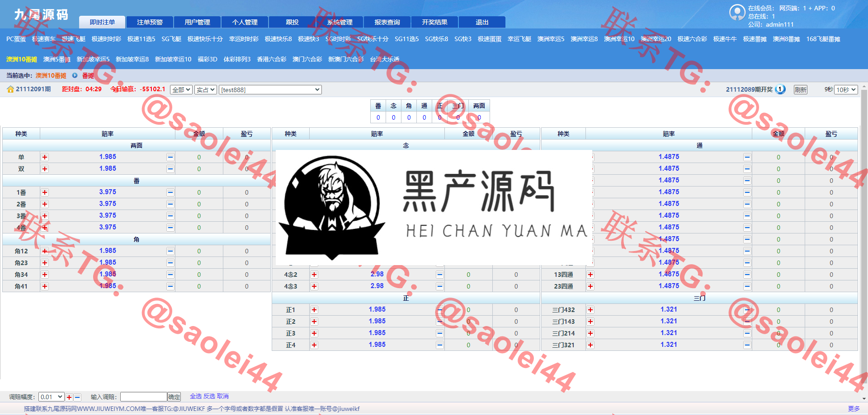Select the 澳洲10番摊 game link
This screenshot has height=415, width=868.
(x=22, y=59)
